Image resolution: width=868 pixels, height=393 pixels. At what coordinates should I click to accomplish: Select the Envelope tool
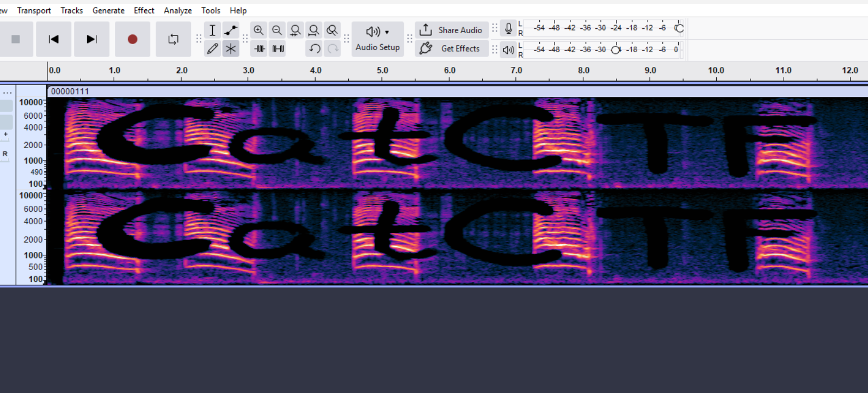click(231, 30)
